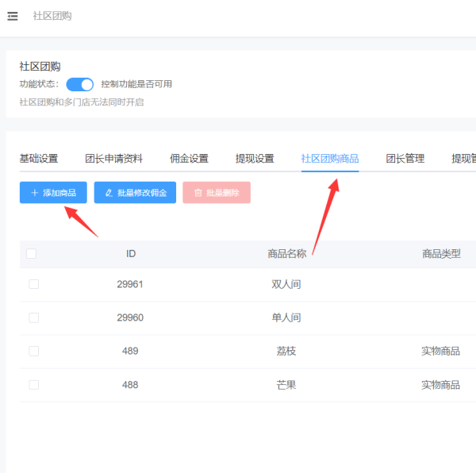Click the 批量修改佣金 button

click(x=135, y=193)
